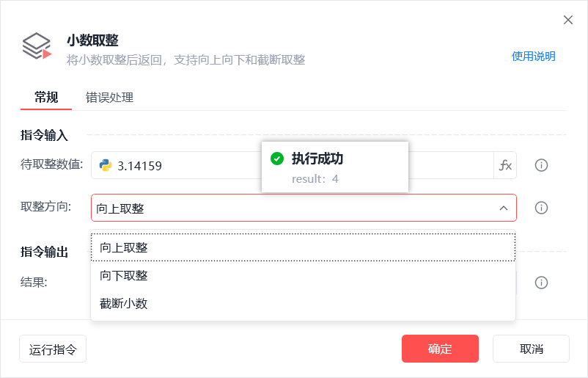Open the 错误处理 tab

109,97
